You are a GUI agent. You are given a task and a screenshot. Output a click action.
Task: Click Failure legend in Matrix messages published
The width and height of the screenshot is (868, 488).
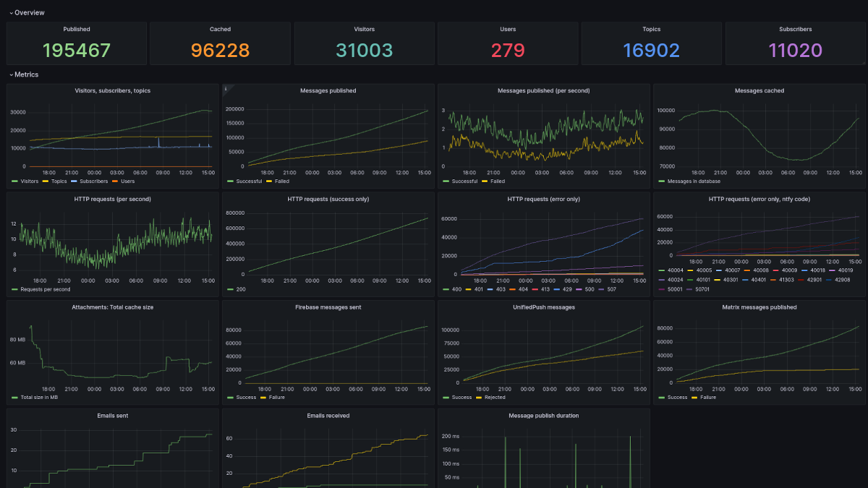click(709, 398)
